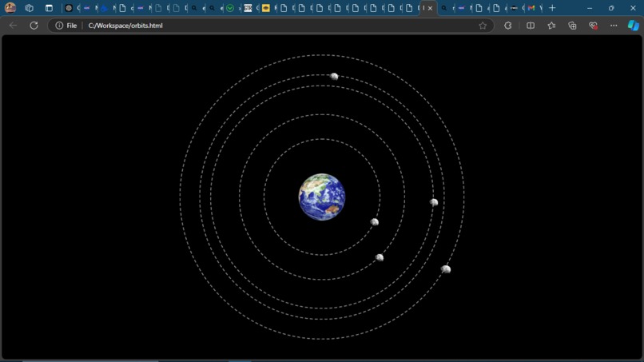Close the active orbits.html tab
The width and height of the screenshot is (644, 362).
coord(430,8)
